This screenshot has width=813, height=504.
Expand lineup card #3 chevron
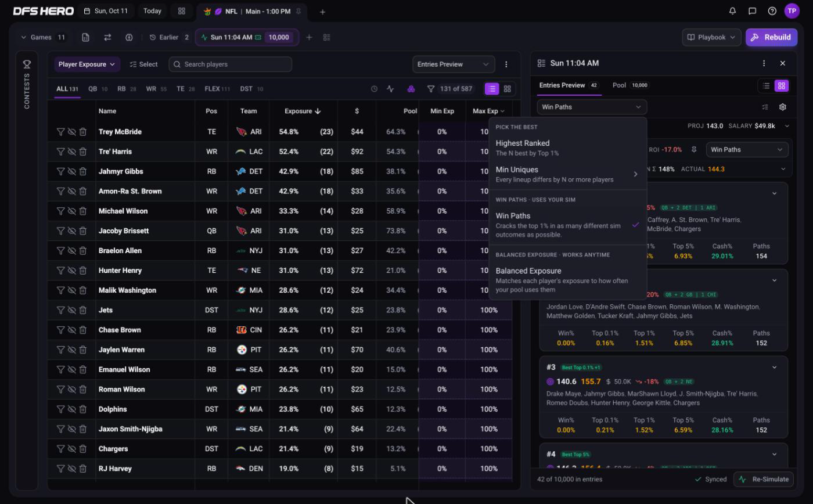click(x=774, y=367)
